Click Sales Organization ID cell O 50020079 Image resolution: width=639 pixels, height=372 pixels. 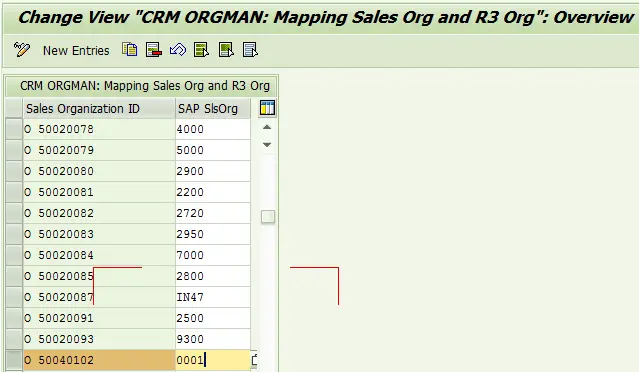click(x=99, y=150)
